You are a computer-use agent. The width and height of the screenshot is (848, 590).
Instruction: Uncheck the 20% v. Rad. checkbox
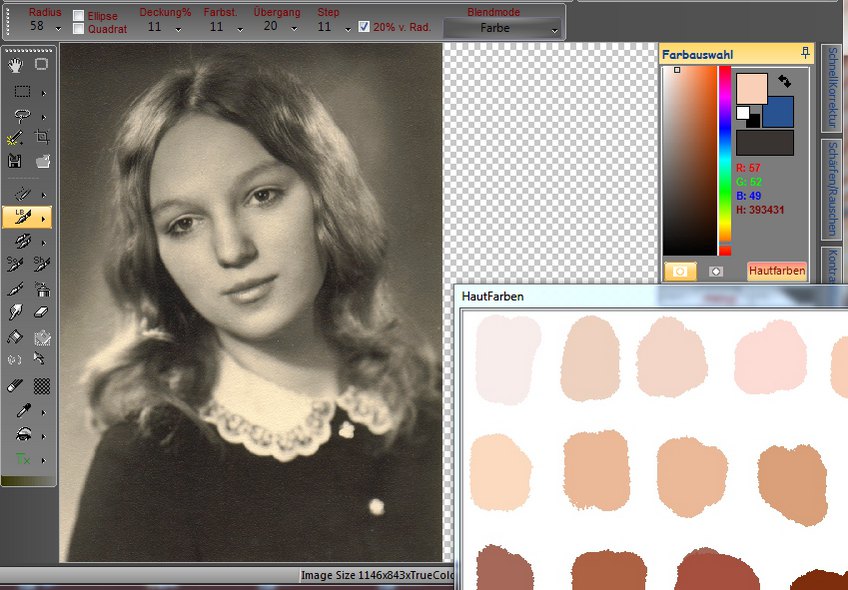[364, 27]
